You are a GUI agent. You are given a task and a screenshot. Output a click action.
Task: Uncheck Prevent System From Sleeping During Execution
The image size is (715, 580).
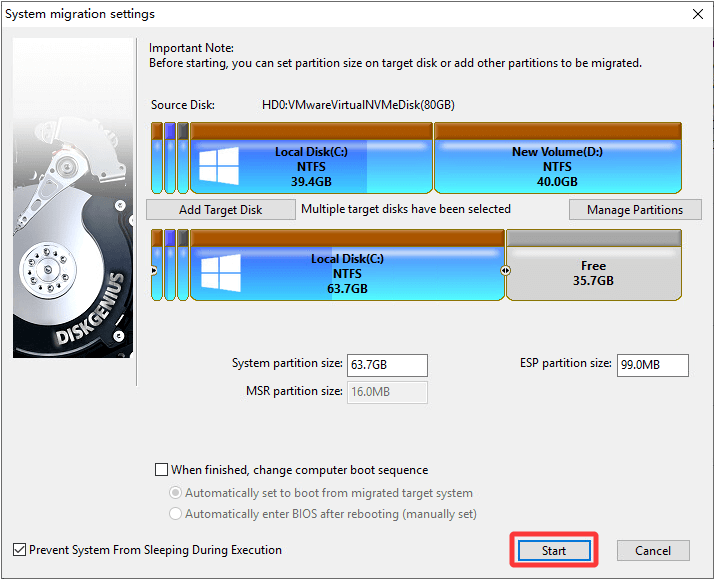click(20, 550)
